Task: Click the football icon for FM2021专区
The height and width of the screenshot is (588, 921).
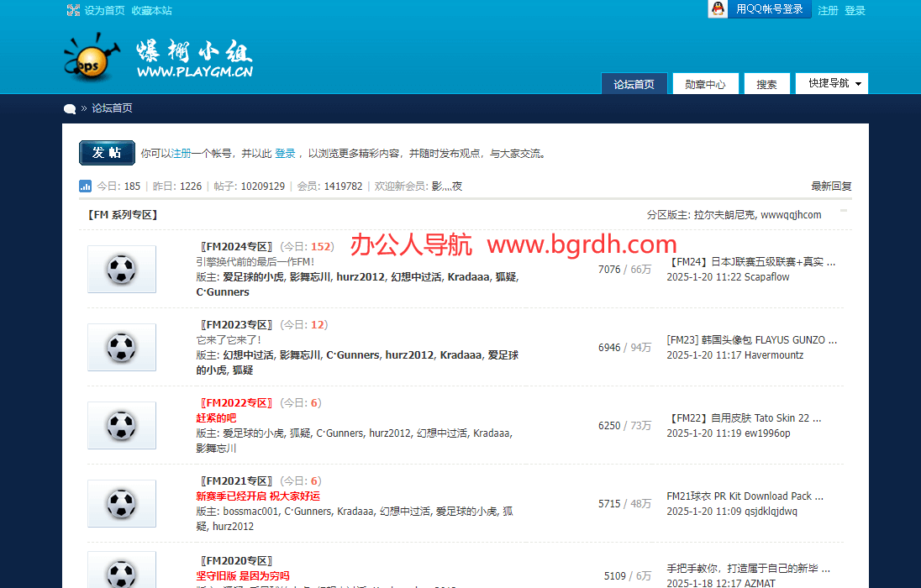Action: click(x=121, y=503)
